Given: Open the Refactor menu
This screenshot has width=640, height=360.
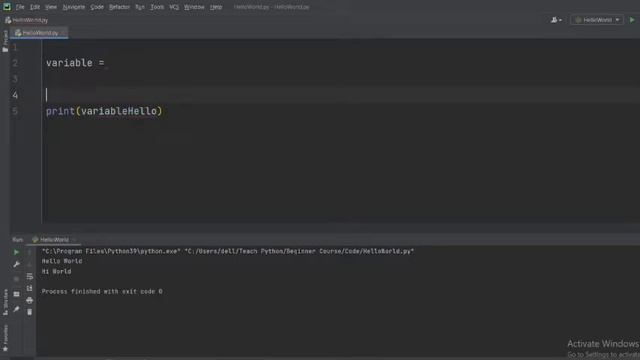Looking at the screenshot, I should [x=120, y=7].
